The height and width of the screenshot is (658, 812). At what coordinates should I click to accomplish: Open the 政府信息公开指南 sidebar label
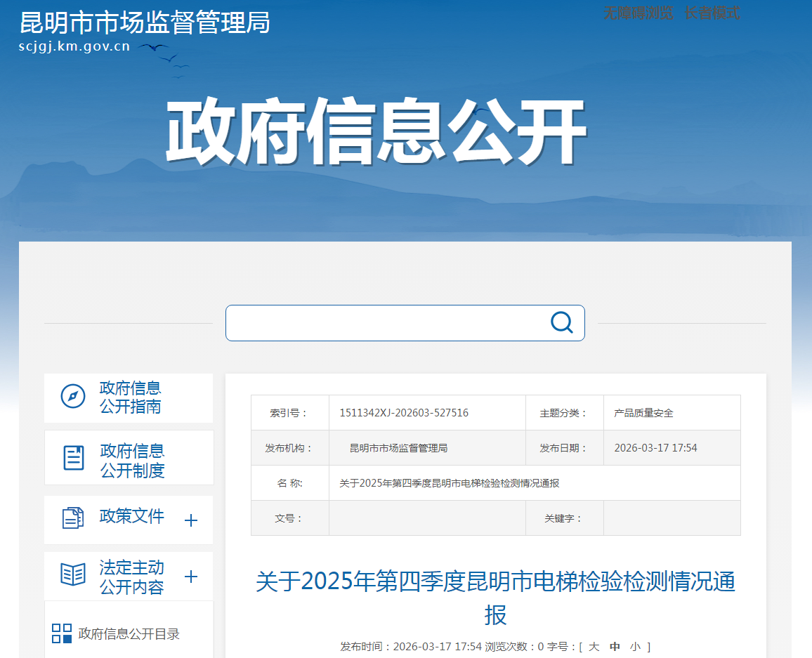tap(131, 397)
